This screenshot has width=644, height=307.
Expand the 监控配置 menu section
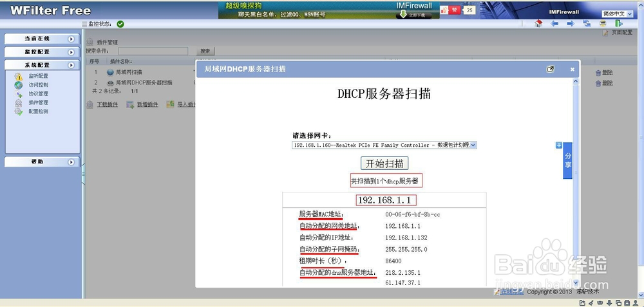[x=42, y=52]
